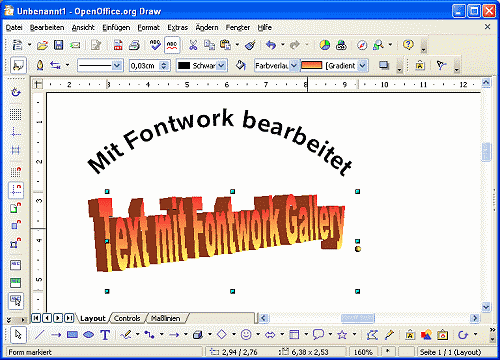Click the Undo arrow icon
500x360 pixels.
pos(271,45)
